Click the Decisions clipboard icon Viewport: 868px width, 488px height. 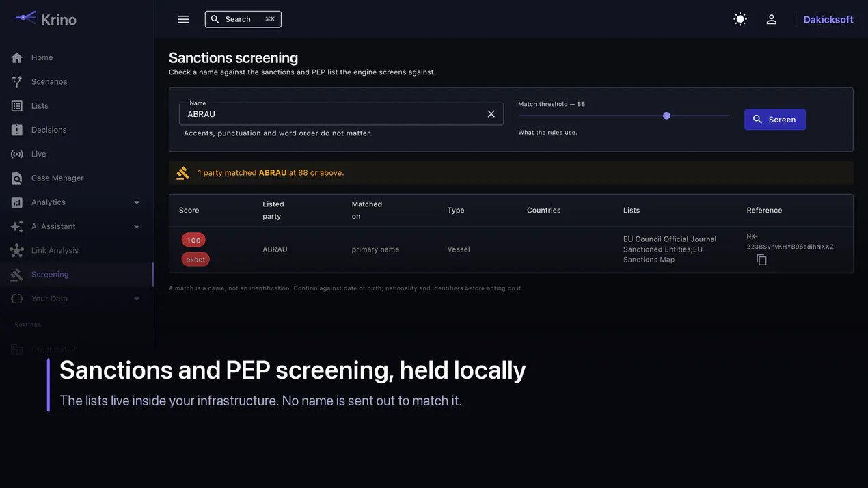click(17, 130)
